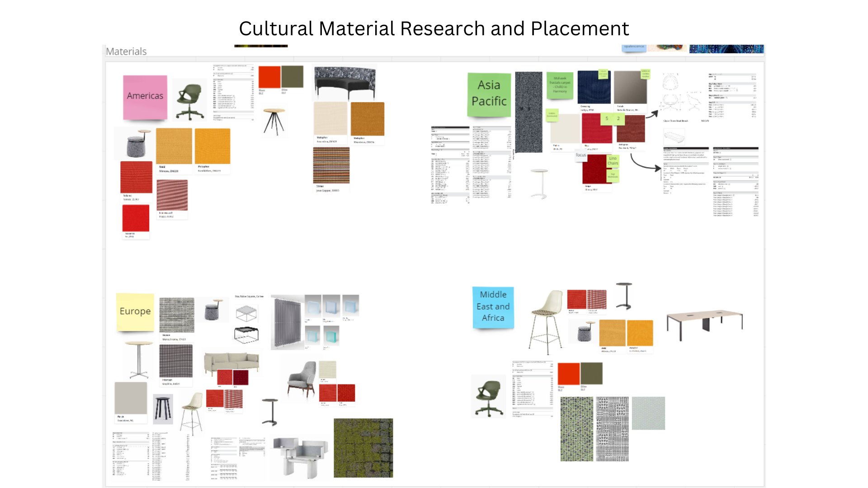Click the Blaze red-orange swatch in Middle East section
Screen dimensions: 868x488
tap(569, 373)
